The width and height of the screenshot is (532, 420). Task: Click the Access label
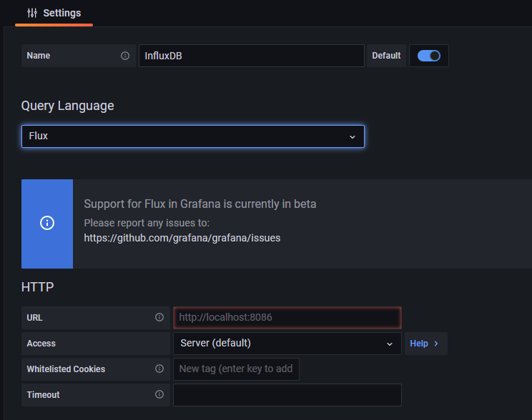point(41,344)
